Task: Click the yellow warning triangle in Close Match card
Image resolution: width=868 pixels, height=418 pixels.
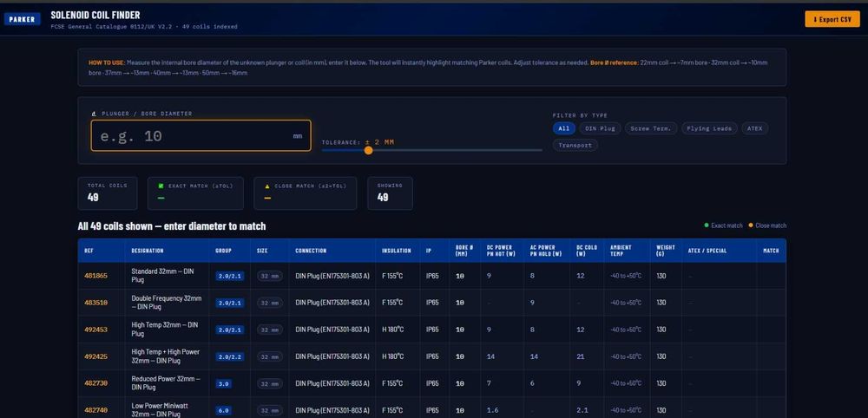Action: (267, 186)
